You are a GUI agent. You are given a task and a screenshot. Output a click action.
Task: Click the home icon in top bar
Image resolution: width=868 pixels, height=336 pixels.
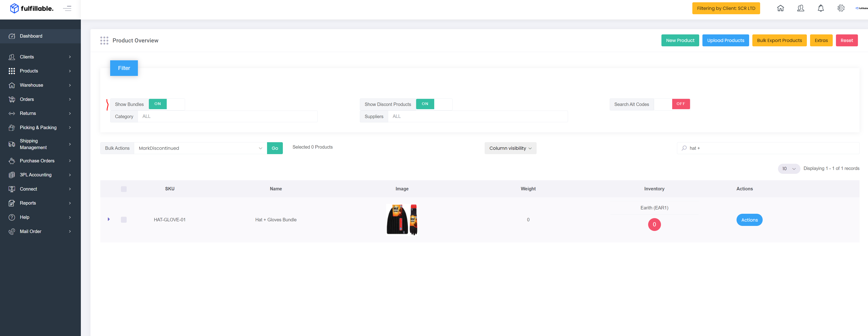click(780, 8)
